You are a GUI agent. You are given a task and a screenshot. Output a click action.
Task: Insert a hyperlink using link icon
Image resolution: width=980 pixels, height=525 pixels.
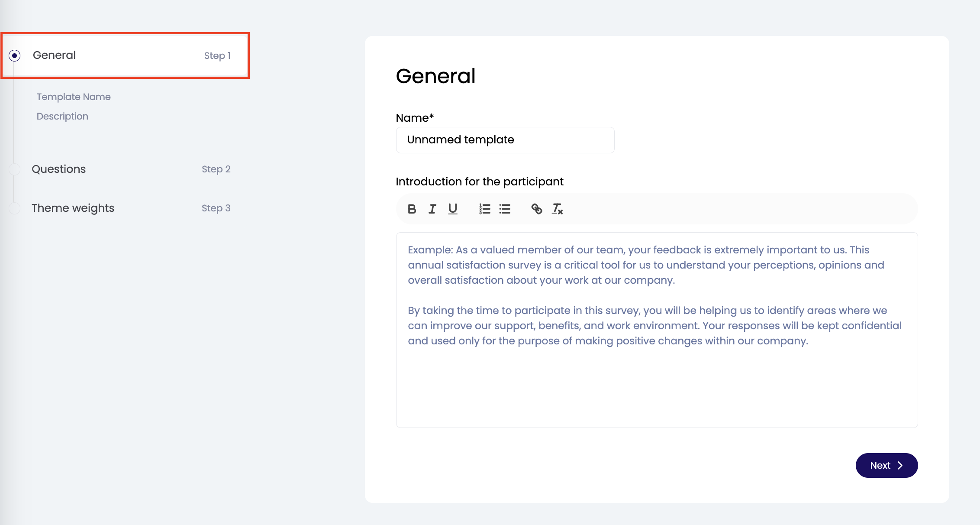click(x=537, y=209)
